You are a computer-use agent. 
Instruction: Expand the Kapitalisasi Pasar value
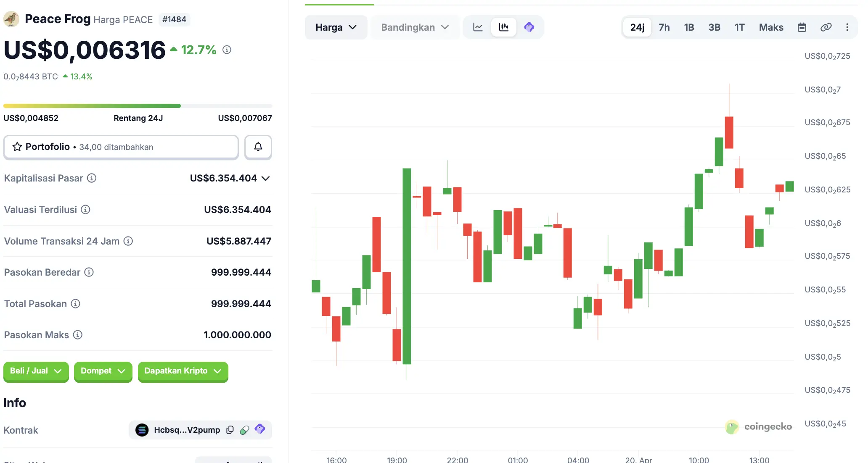click(265, 178)
